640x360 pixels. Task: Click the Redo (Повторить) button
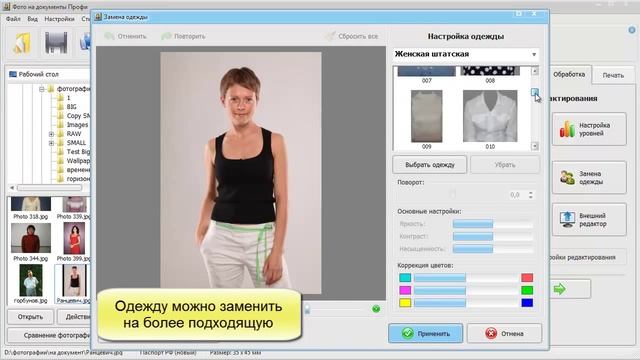(x=184, y=36)
